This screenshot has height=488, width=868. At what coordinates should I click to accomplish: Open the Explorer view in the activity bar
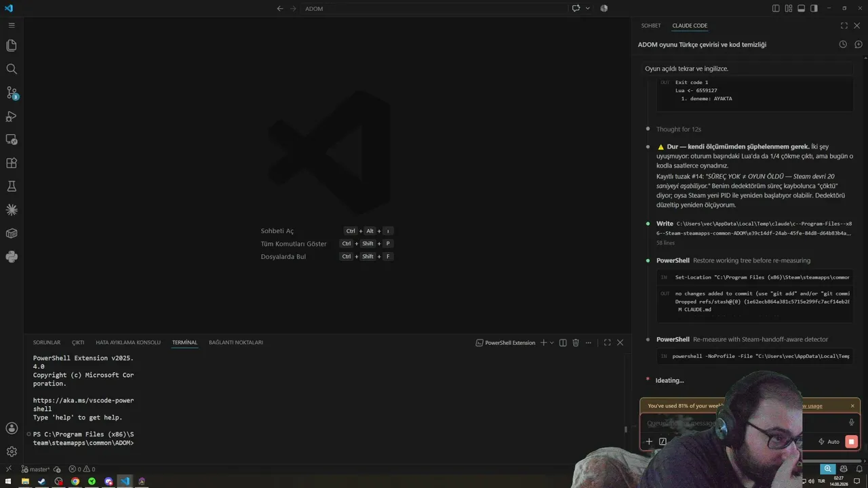coord(12,45)
